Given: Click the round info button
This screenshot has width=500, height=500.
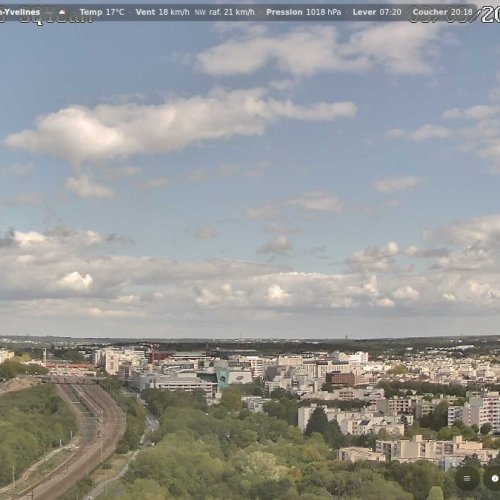Looking at the screenshot, I should click(493, 478).
